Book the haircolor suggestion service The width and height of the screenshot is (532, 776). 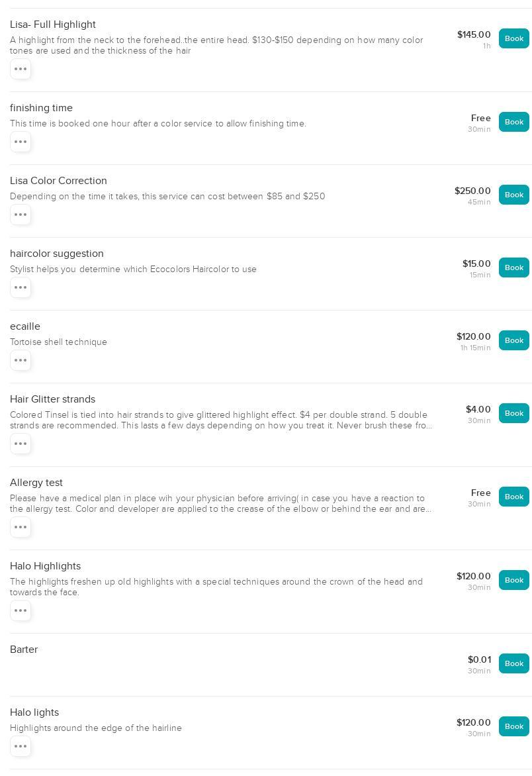click(x=513, y=267)
